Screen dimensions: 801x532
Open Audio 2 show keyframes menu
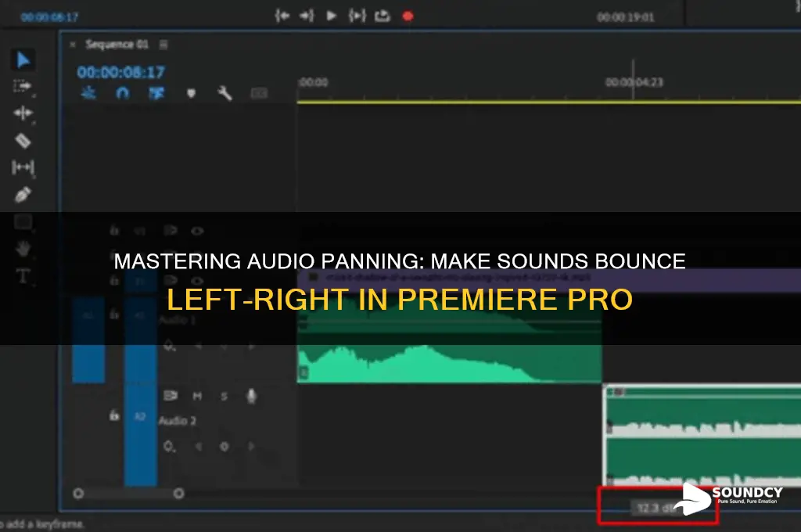click(170, 447)
